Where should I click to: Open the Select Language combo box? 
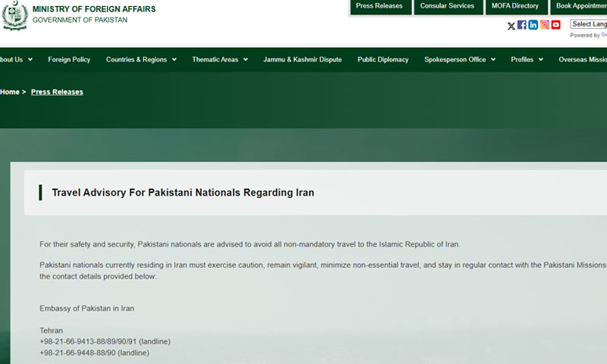[589, 24]
